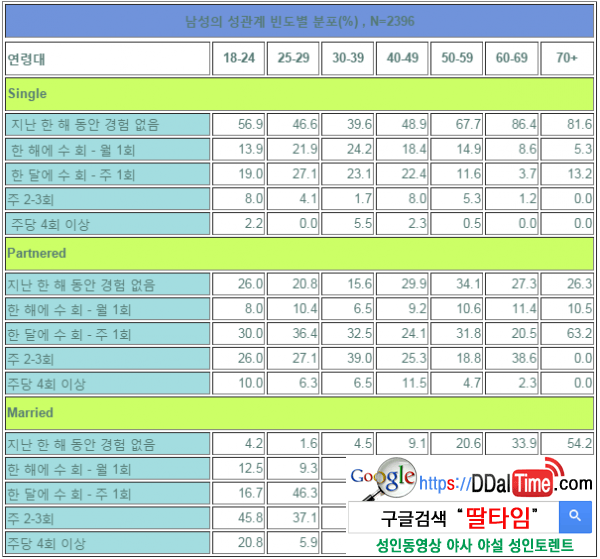Select cell value 29.9 in Partnered section
Viewport: 600px width, 559px height.
(x=402, y=284)
